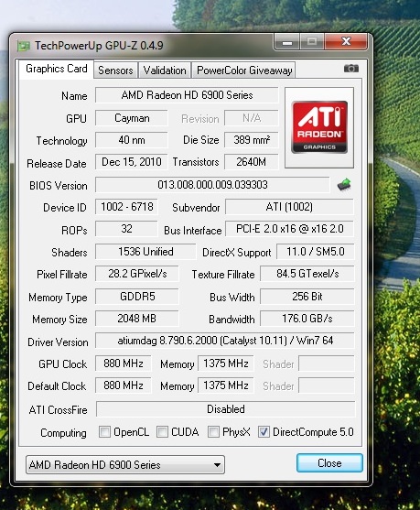Click the Close button
This screenshot has width=420, height=510.
click(x=329, y=462)
